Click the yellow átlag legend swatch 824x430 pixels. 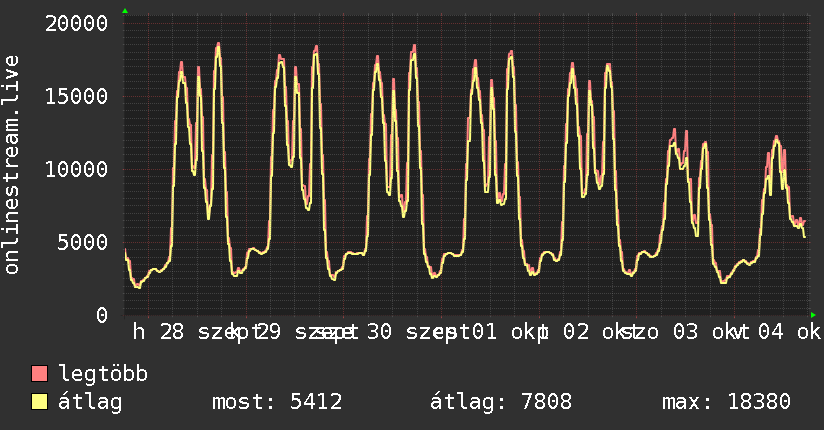tap(39, 402)
